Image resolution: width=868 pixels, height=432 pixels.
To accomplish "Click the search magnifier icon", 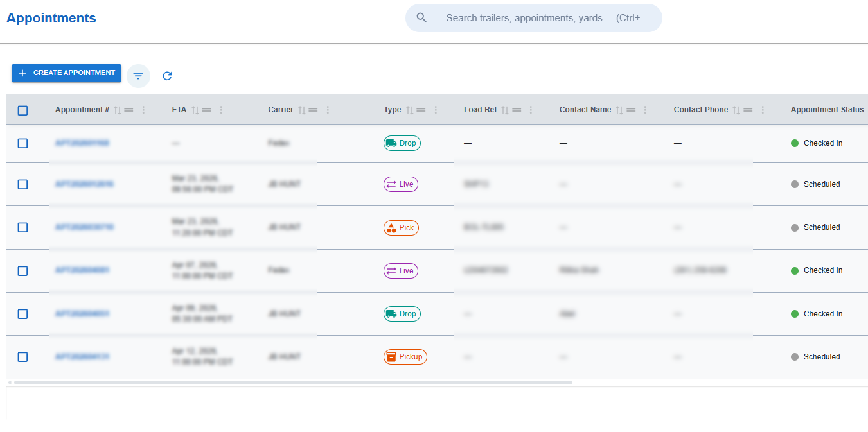I will point(421,18).
